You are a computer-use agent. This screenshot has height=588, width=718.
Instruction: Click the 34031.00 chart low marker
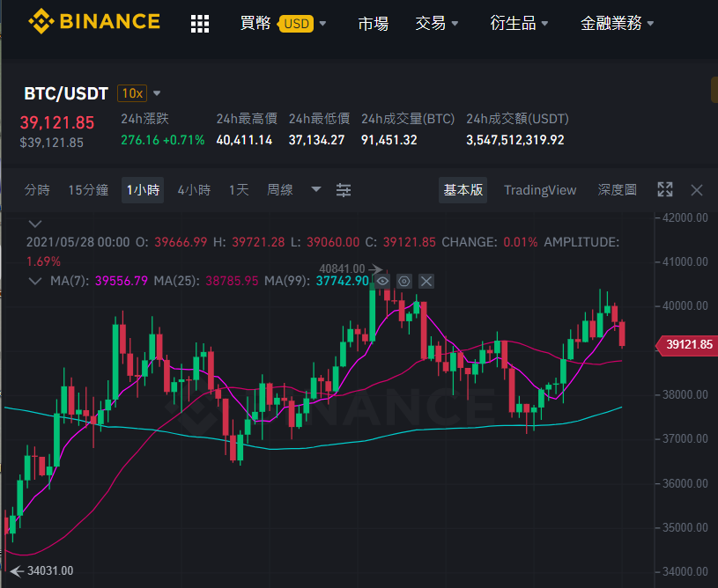pyautogui.click(x=50, y=570)
